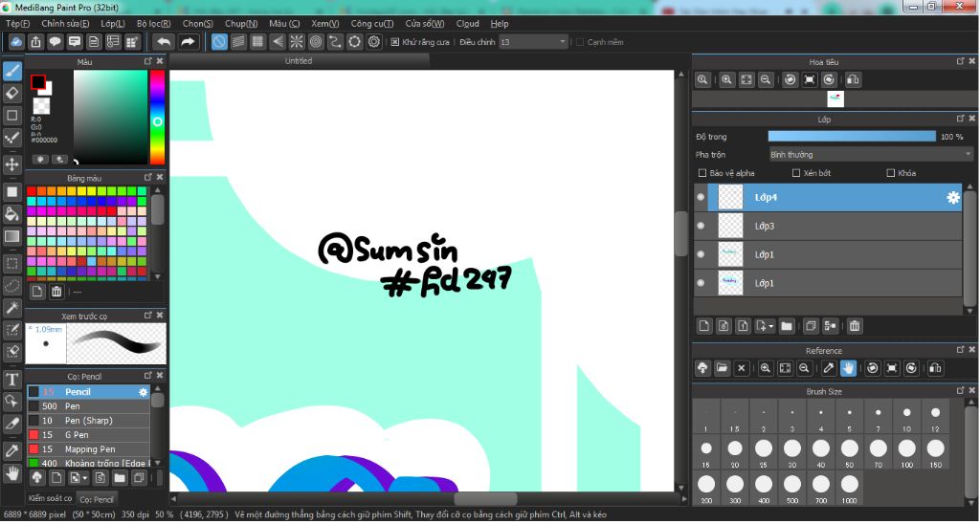Open the Bộ lọc(R) menu
Viewport: 980px width, 524px height.
coord(154,24)
